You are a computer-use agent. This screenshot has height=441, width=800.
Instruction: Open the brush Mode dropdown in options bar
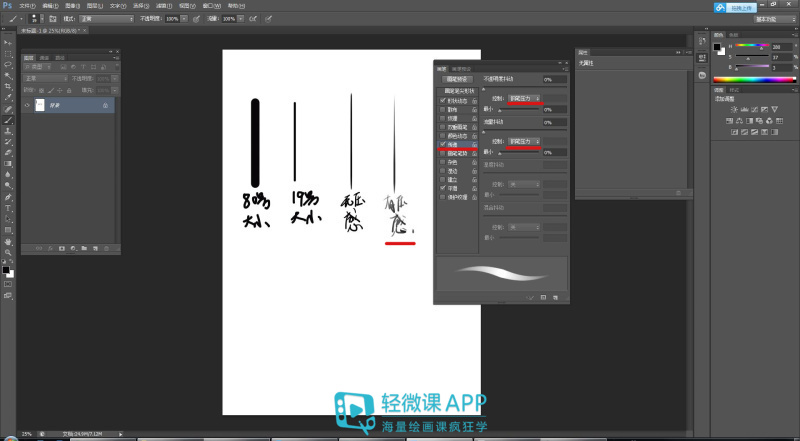(105, 18)
